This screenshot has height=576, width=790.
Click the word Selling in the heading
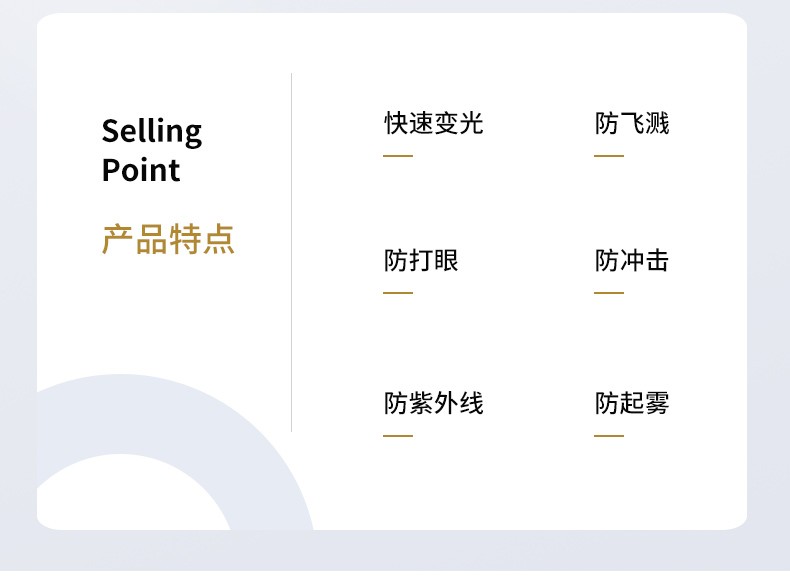pos(152,131)
